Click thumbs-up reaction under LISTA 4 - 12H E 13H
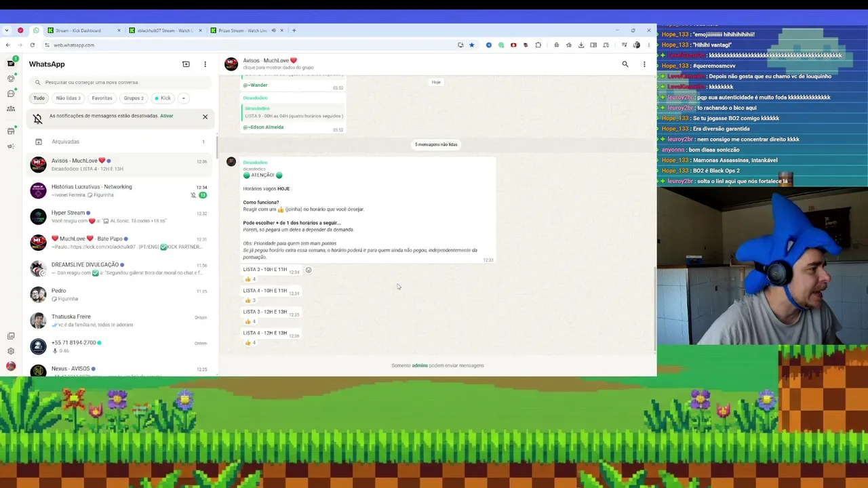 (x=250, y=343)
